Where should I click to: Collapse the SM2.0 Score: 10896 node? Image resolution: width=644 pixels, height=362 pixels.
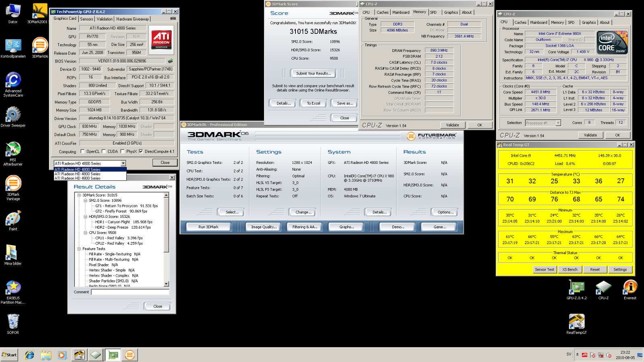point(85,201)
